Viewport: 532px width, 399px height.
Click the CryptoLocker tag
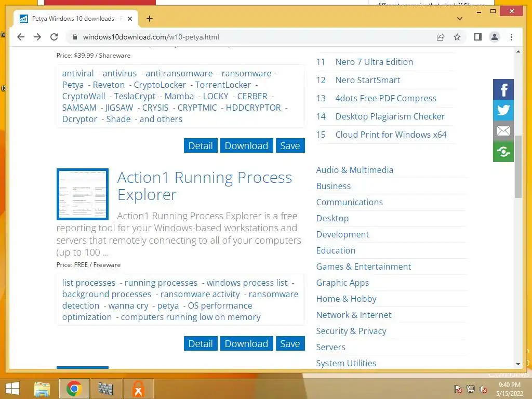point(160,85)
